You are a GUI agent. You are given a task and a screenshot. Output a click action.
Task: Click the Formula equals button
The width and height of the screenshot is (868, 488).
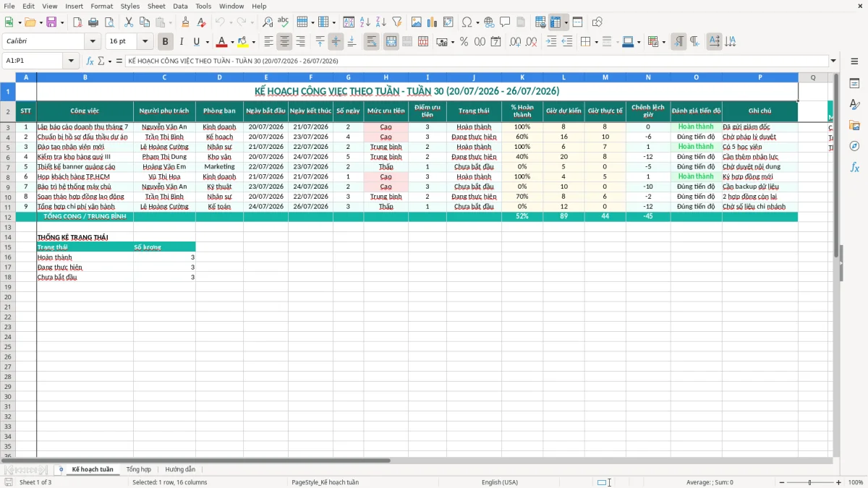click(x=119, y=61)
